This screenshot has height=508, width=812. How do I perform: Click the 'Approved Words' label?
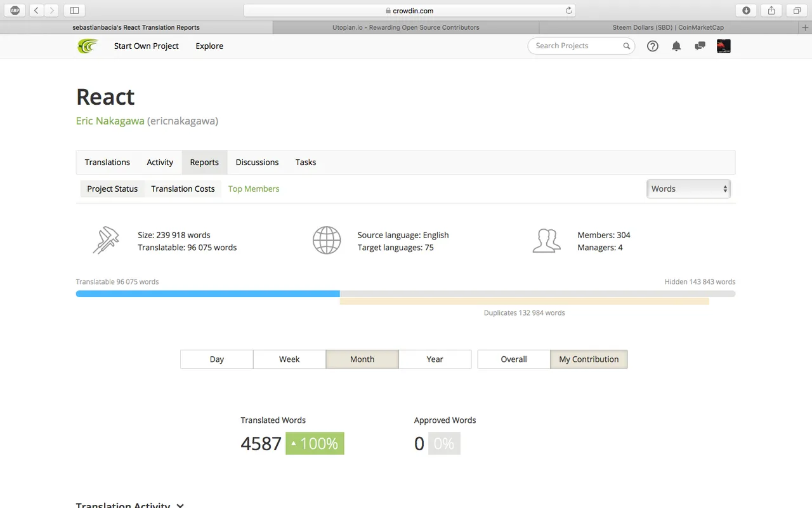click(x=445, y=420)
